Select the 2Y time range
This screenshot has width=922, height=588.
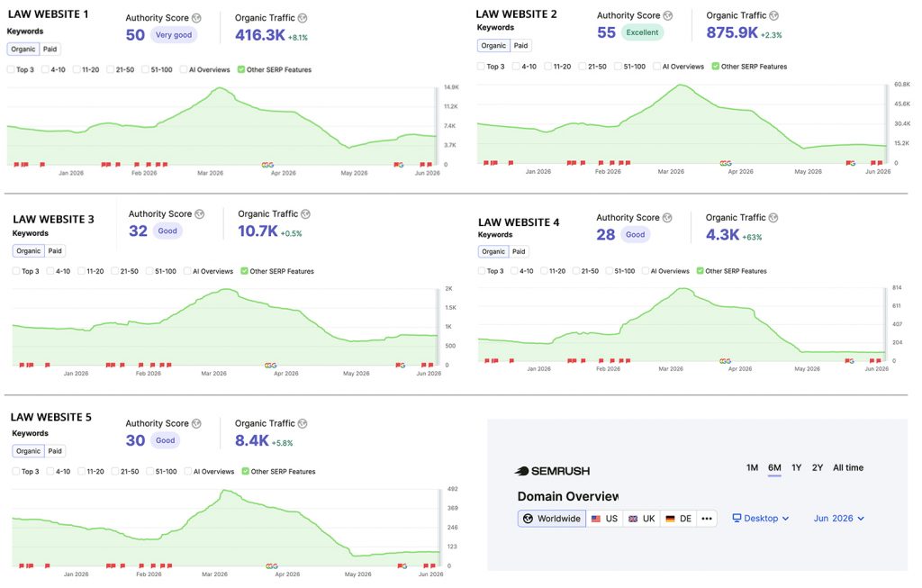pyautogui.click(x=818, y=468)
